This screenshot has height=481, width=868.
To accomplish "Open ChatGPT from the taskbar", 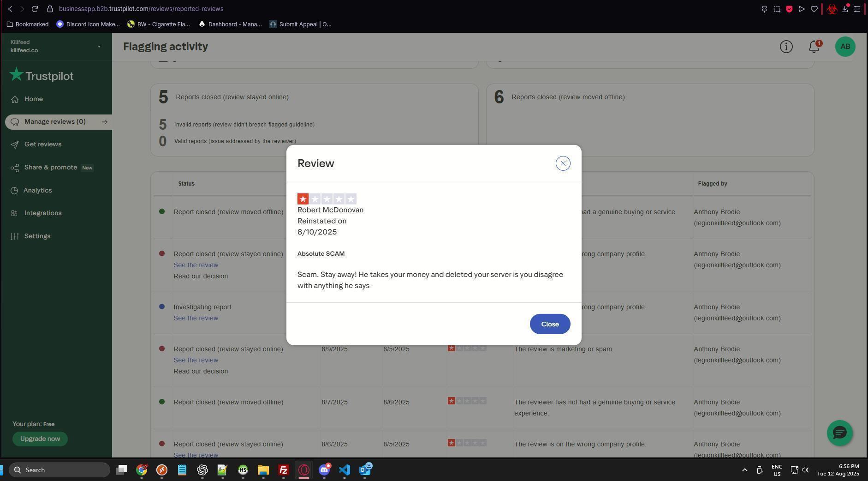I will tap(202, 470).
